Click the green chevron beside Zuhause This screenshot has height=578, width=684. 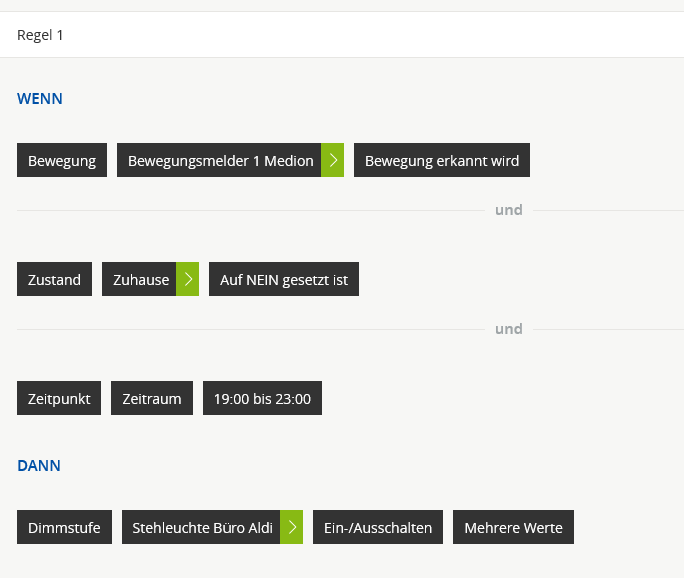tap(187, 279)
